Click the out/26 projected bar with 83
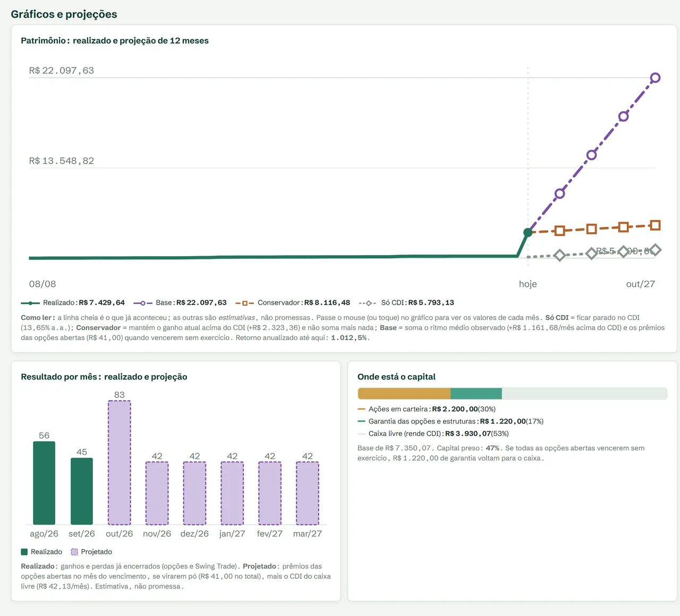Viewport: 680px width, 616px height. [120, 463]
